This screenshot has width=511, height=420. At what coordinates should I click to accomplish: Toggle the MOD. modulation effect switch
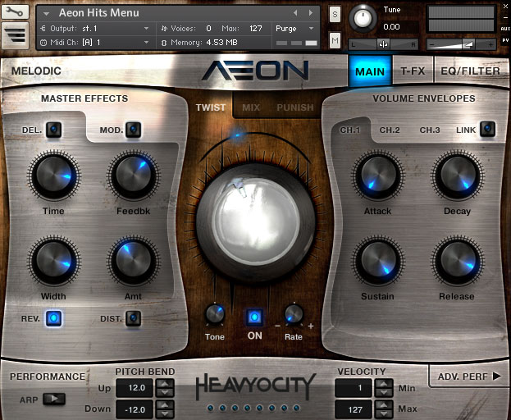[133, 129]
